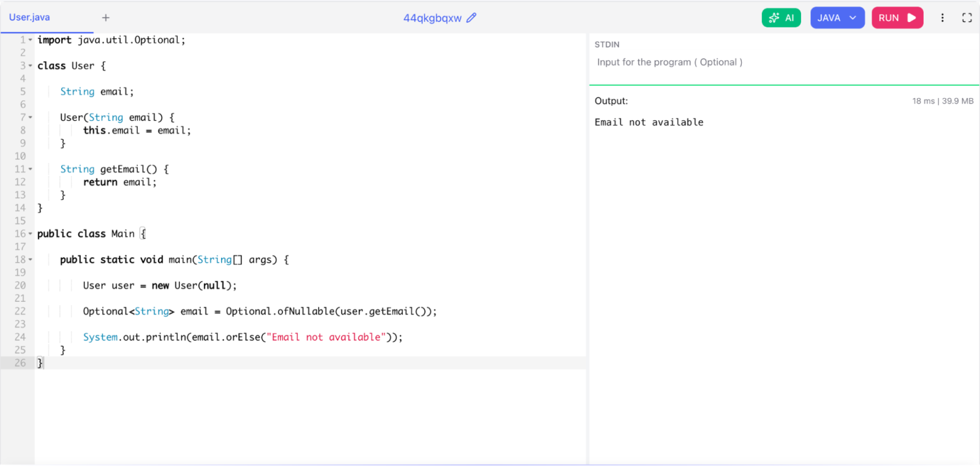This screenshot has height=466, width=980.
Task: Click line number 22 in gutter
Action: (20, 311)
